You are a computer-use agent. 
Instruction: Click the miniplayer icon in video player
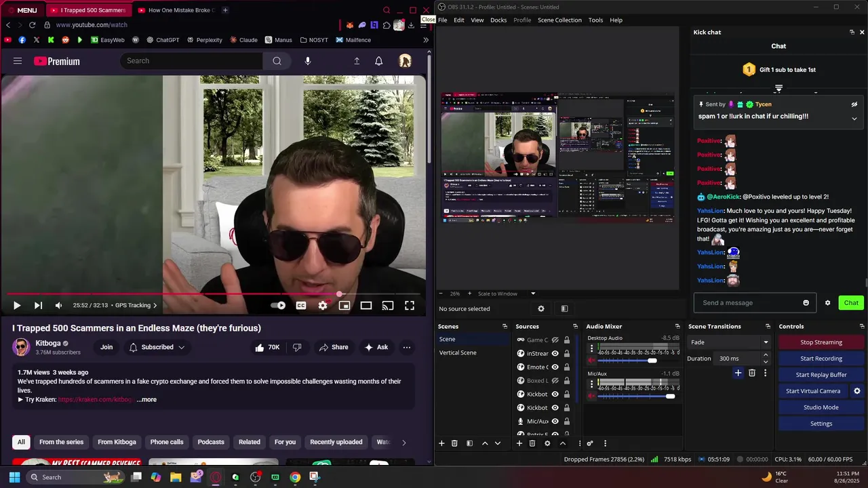[x=344, y=306]
